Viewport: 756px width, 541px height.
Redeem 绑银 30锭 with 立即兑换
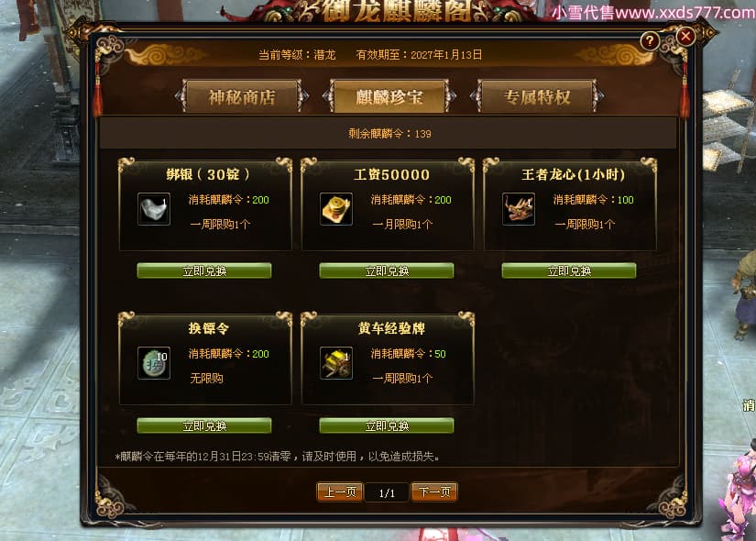click(x=204, y=270)
